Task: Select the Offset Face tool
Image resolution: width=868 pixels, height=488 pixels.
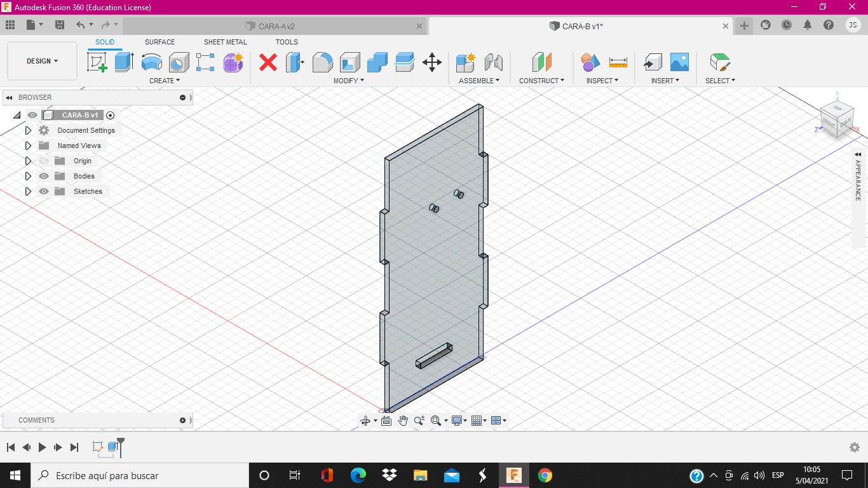Action: click(x=404, y=62)
